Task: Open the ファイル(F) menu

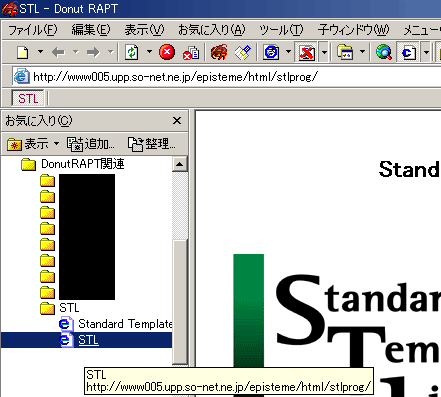Action: point(32,30)
